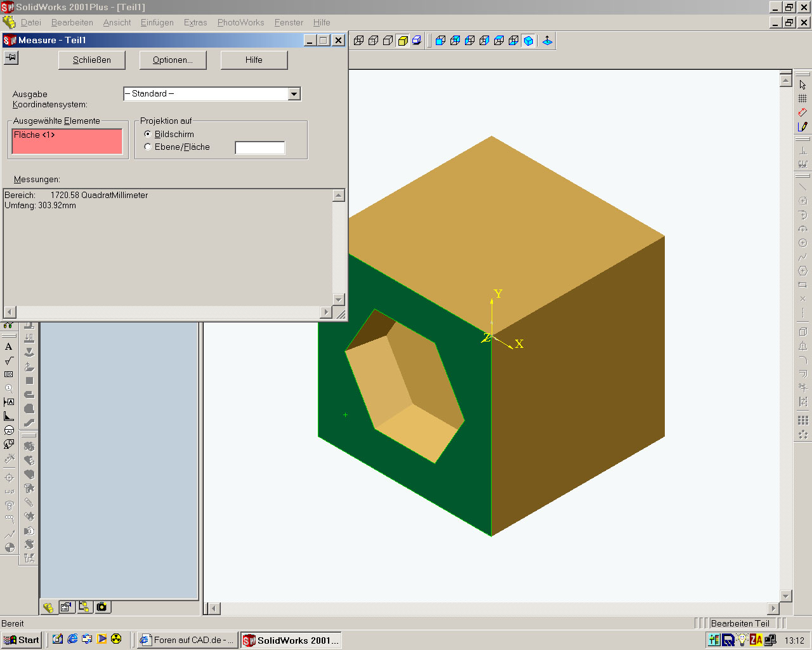Open the Extras menu
The height and width of the screenshot is (650, 812).
pyautogui.click(x=195, y=22)
